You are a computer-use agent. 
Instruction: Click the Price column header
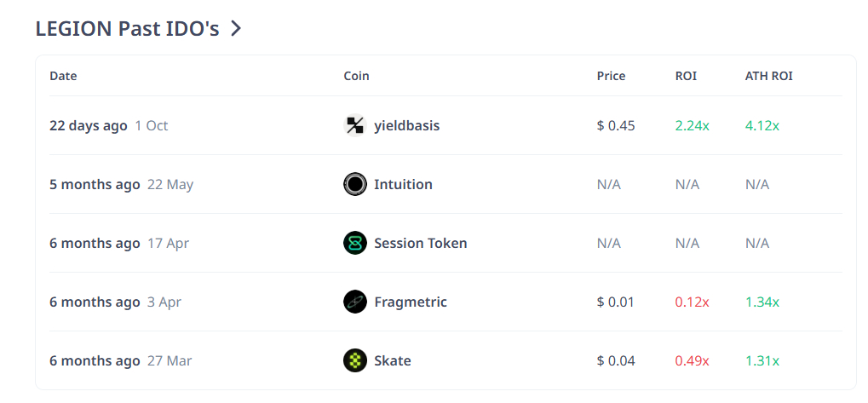tap(611, 76)
